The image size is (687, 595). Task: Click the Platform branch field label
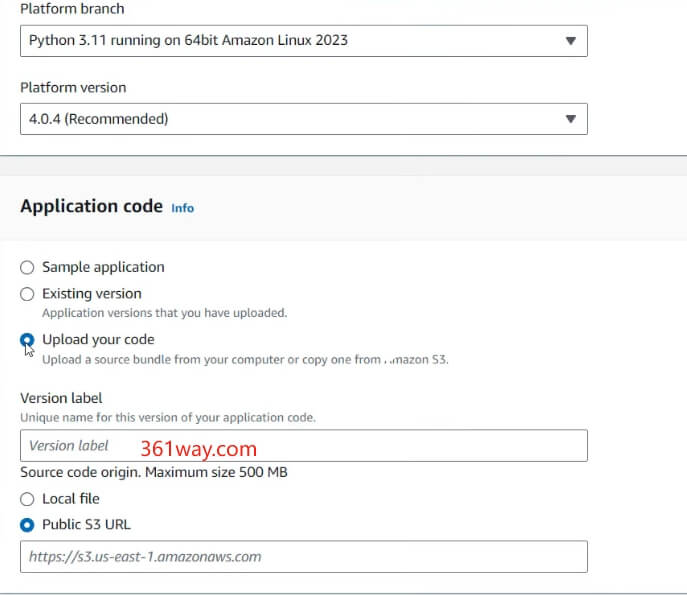point(72,9)
